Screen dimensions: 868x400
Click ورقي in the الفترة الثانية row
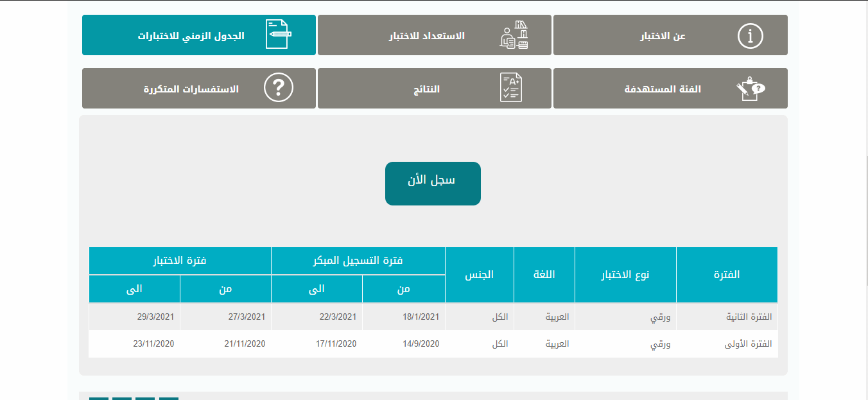(660, 317)
